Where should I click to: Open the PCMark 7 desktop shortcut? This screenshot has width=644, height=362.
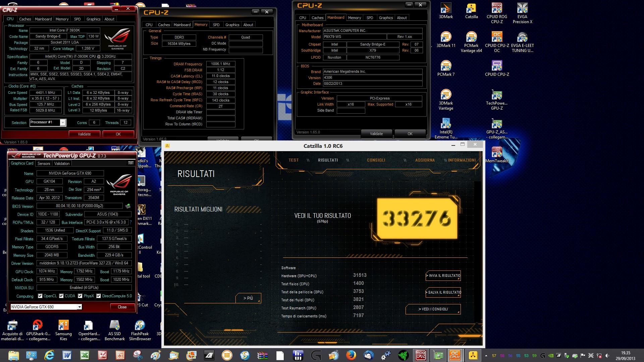point(446,68)
